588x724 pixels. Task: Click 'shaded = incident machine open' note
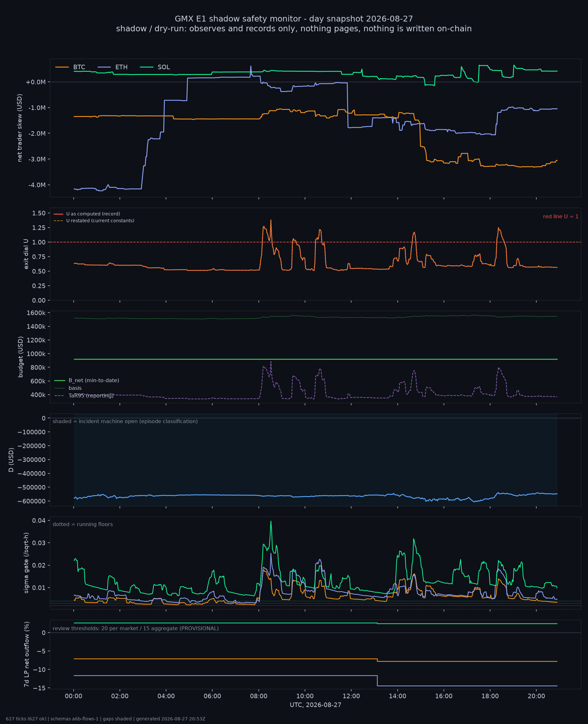tap(125, 421)
